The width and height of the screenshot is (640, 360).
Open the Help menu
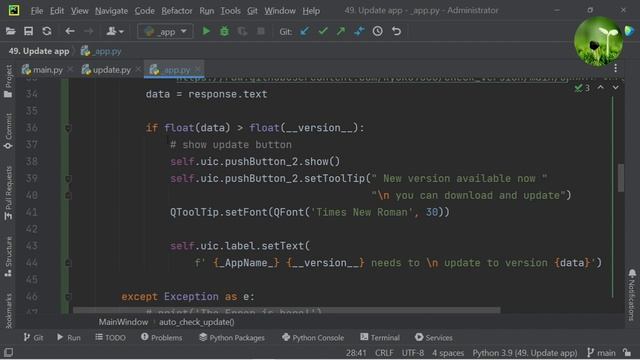311,11
